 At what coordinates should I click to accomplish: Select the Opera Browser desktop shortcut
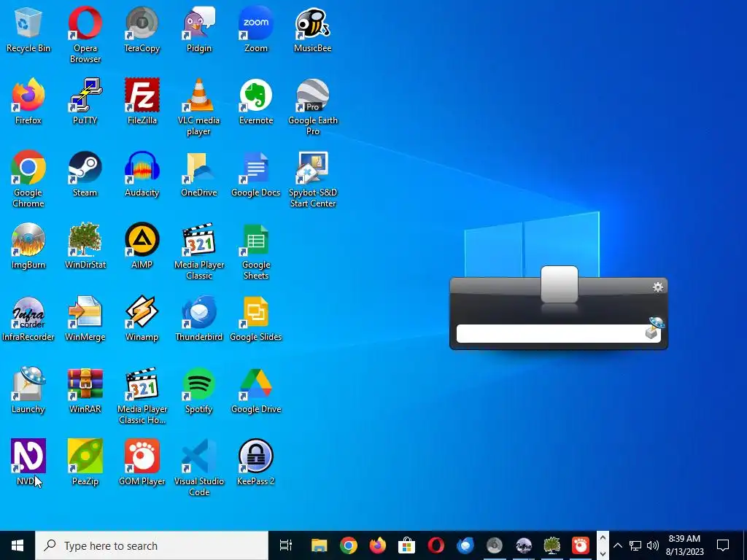[85, 35]
